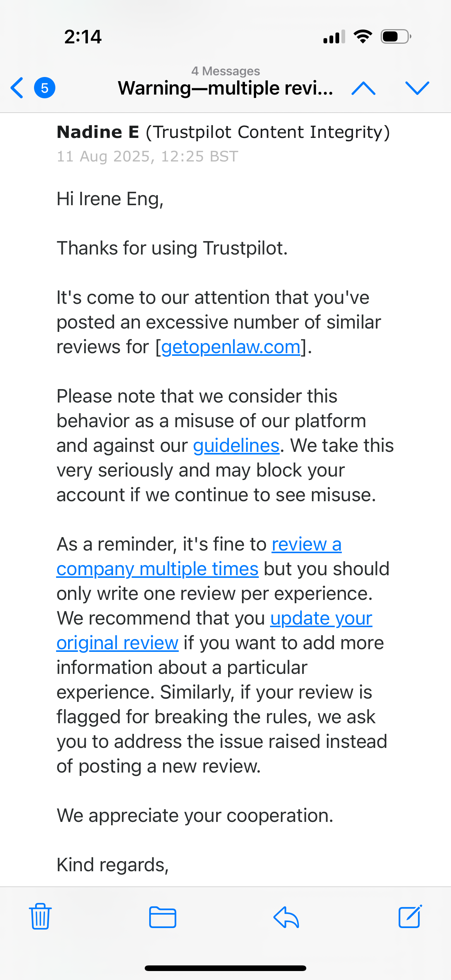Tap the battery status icon
The image size is (451, 980).
[395, 37]
